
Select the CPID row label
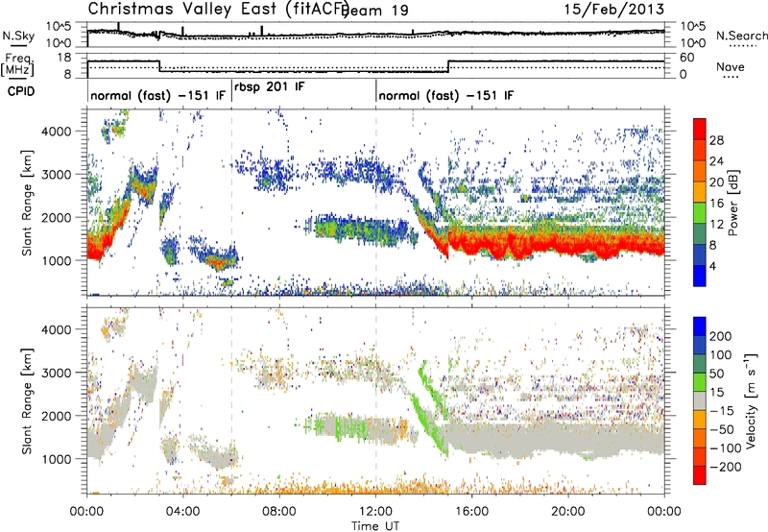(x=21, y=91)
